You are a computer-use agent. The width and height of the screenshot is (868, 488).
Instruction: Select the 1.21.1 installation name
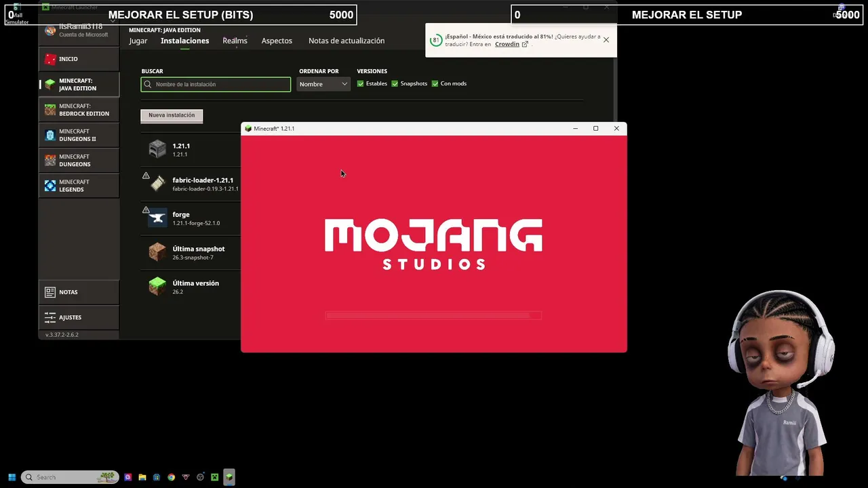181,146
